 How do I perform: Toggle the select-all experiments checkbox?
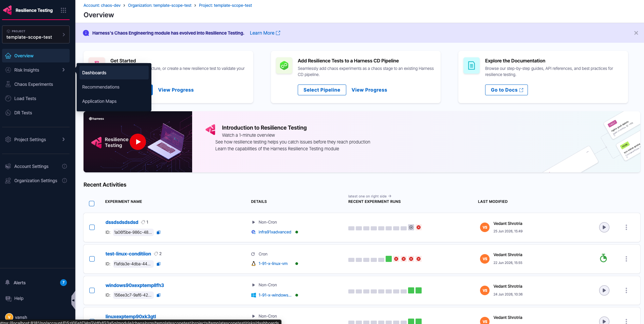[92, 204]
